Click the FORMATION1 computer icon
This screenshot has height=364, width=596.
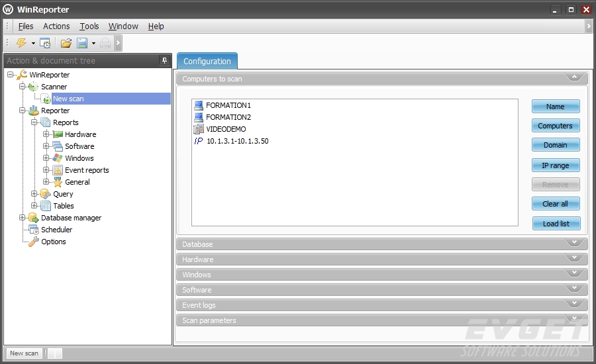[x=199, y=105]
